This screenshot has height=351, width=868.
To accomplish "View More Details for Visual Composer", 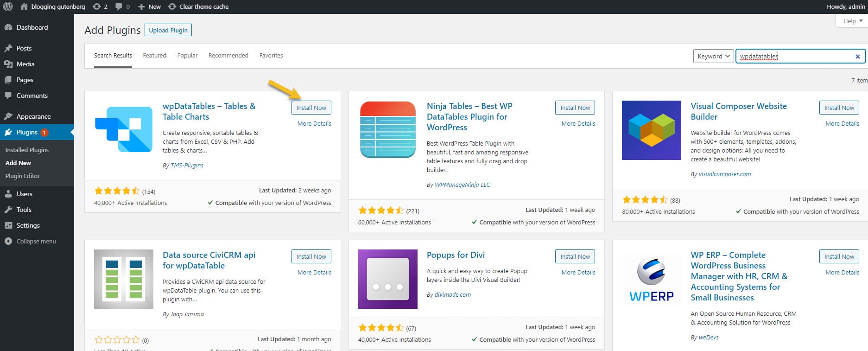I will 842,124.
